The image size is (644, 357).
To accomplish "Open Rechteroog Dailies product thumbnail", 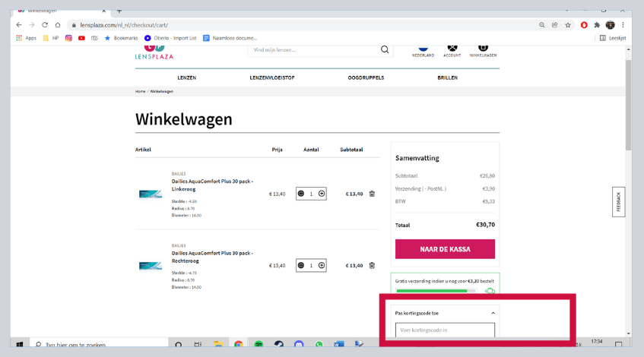I will click(151, 266).
